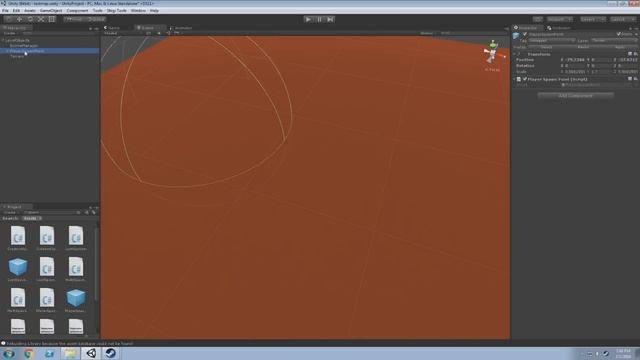Click the Pause button

(x=320, y=19)
